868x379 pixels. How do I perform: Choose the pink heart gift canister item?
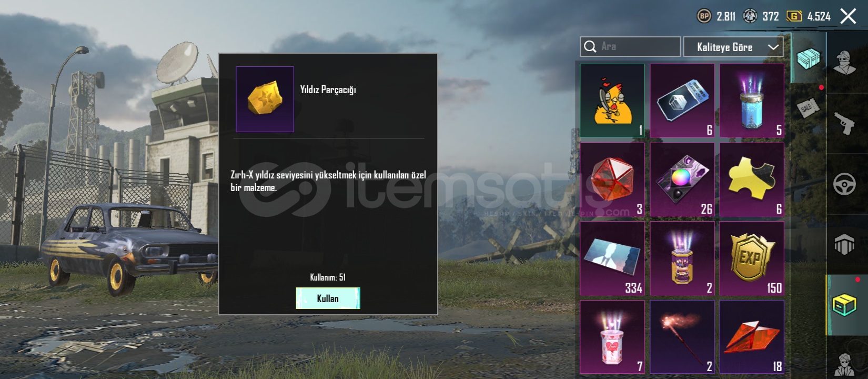point(612,337)
